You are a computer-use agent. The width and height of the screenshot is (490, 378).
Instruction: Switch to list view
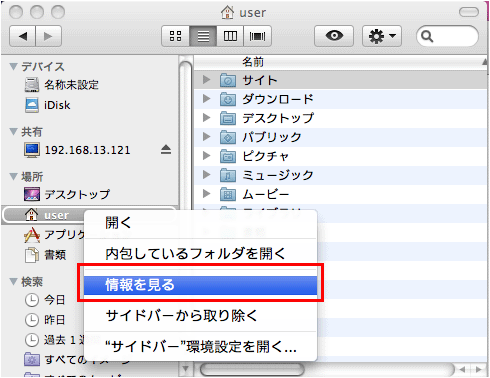[x=203, y=36]
